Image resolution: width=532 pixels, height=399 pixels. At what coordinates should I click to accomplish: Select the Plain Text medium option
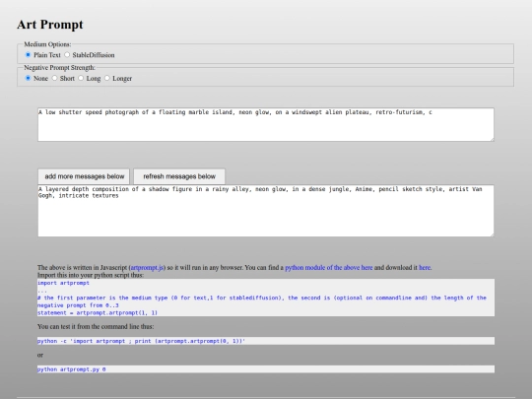pyautogui.click(x=29, y=54)
